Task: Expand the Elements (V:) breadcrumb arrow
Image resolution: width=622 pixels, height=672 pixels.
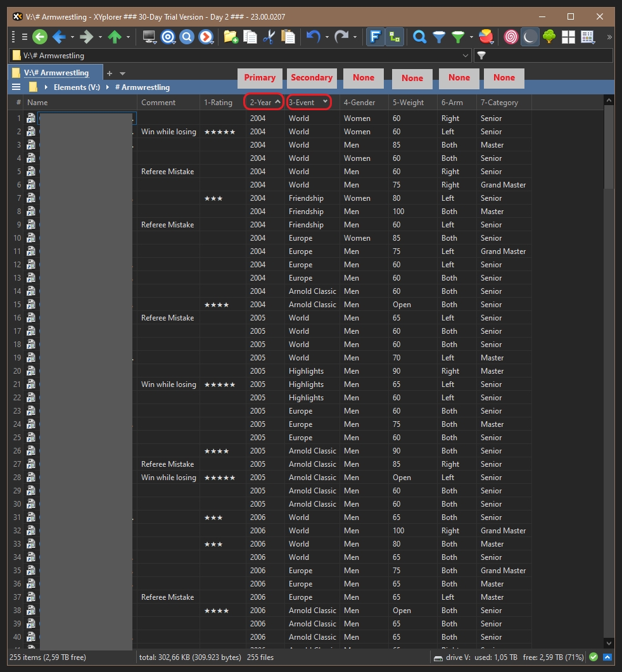Action: [x=108, y=87]
